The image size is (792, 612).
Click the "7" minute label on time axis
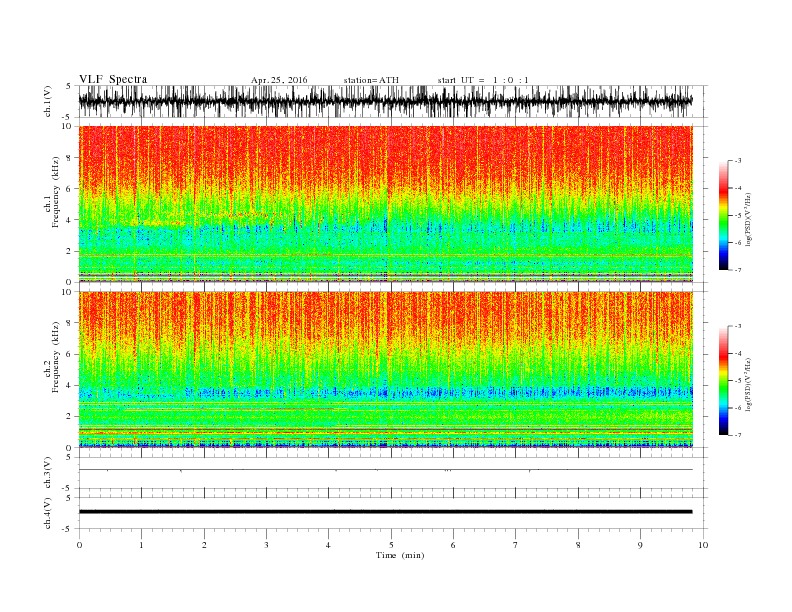pyautogui.click(x=515, y=545)
